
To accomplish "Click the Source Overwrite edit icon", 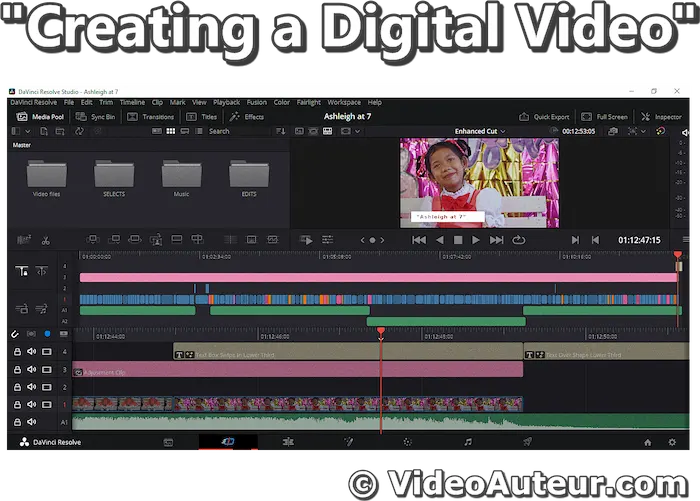I will pyautogui.click(x=197, y=240).
